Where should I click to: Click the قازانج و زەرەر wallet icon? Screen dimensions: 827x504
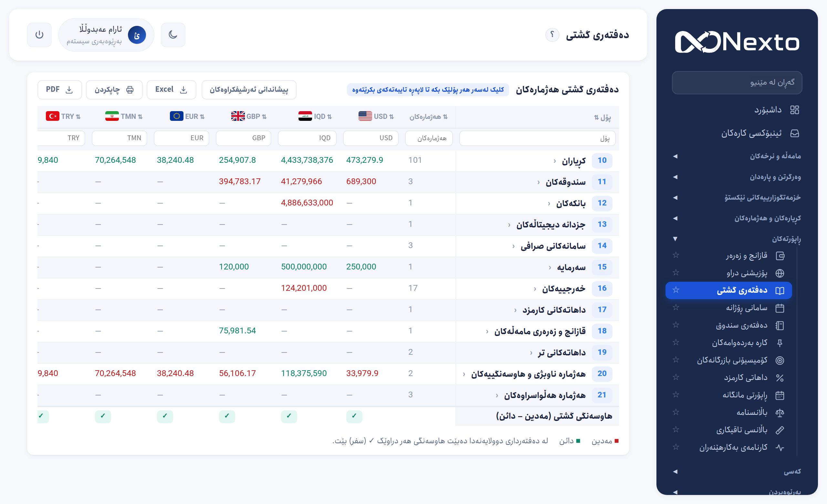(x=780, y=256)
